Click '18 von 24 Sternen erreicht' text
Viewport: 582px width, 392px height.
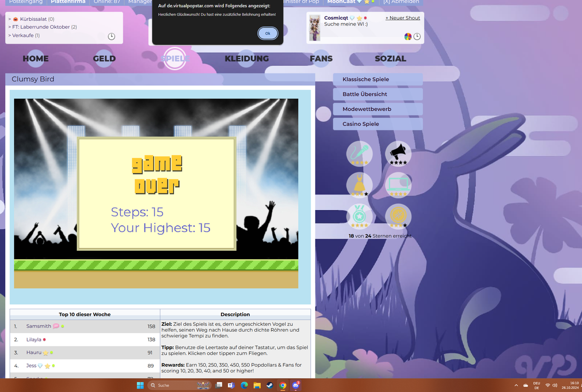[x=380, y=236]
